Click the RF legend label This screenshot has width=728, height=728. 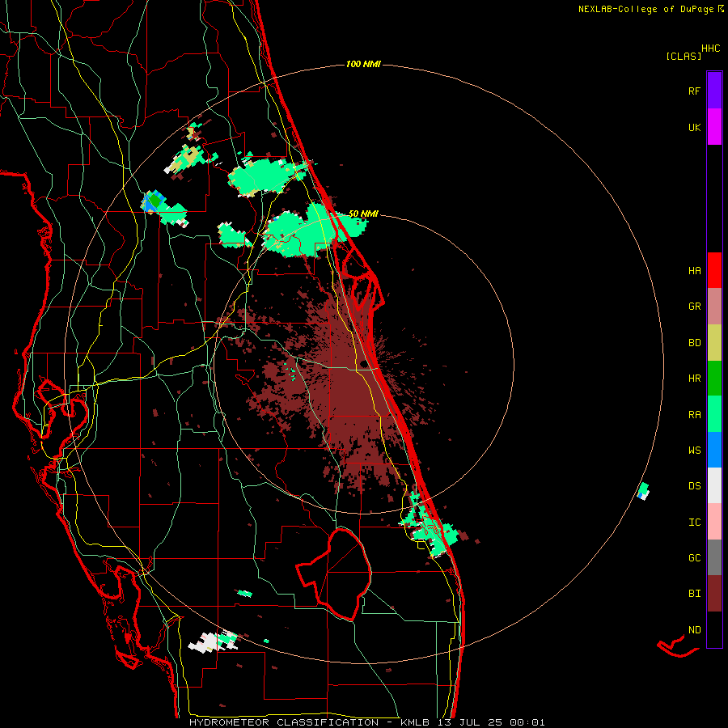click(x=694, y=91)
